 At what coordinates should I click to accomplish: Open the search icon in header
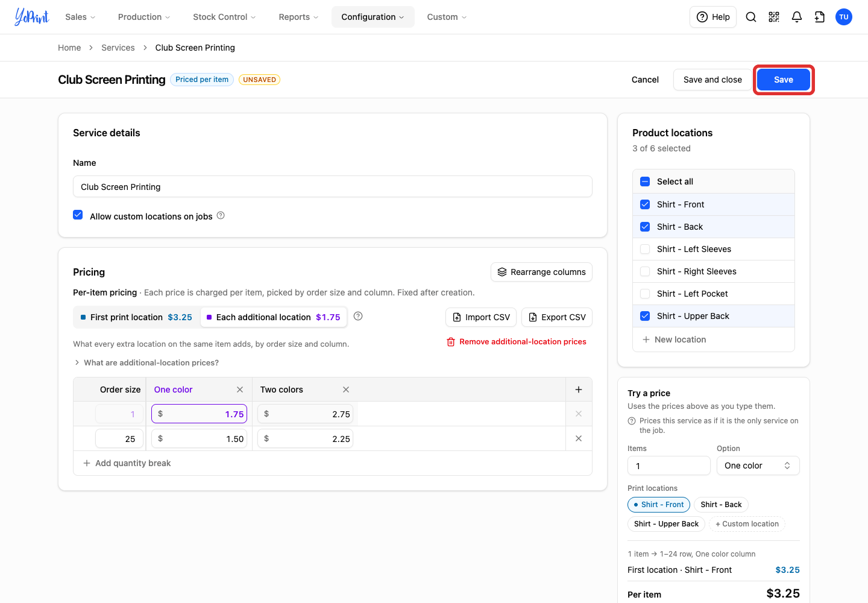coord(751,17)
